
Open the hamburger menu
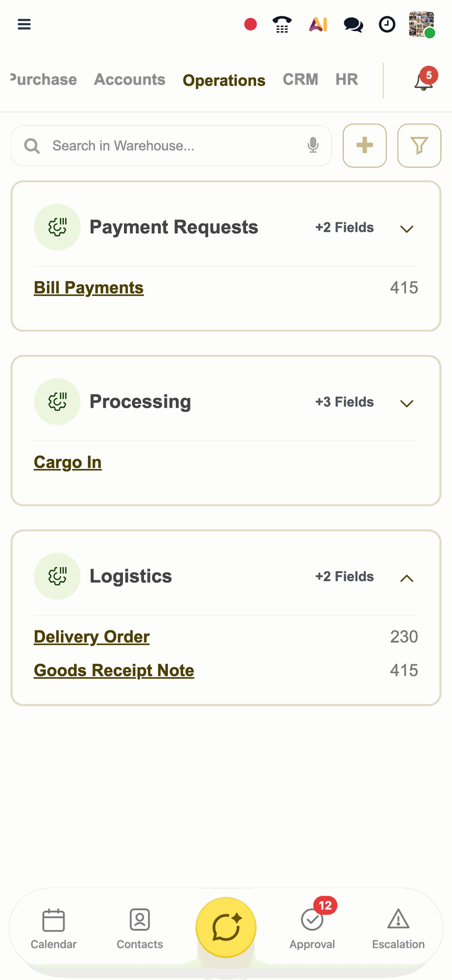(24, 24)
